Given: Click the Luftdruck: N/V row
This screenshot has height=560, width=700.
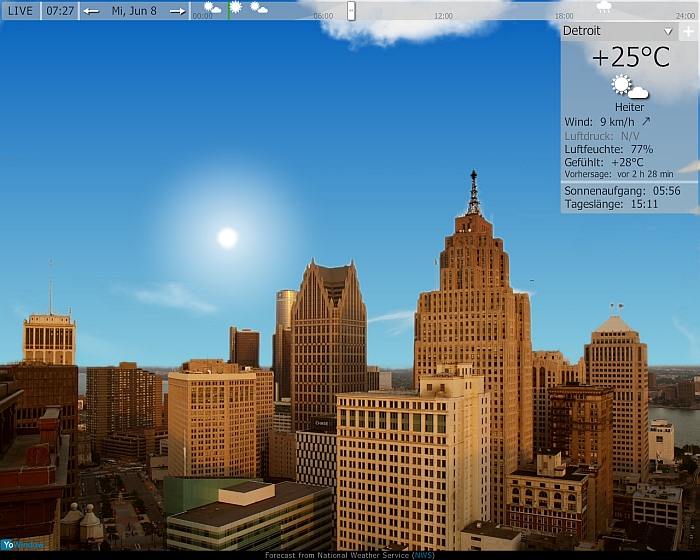Looking at the screenshot, I should pos(601,136).
